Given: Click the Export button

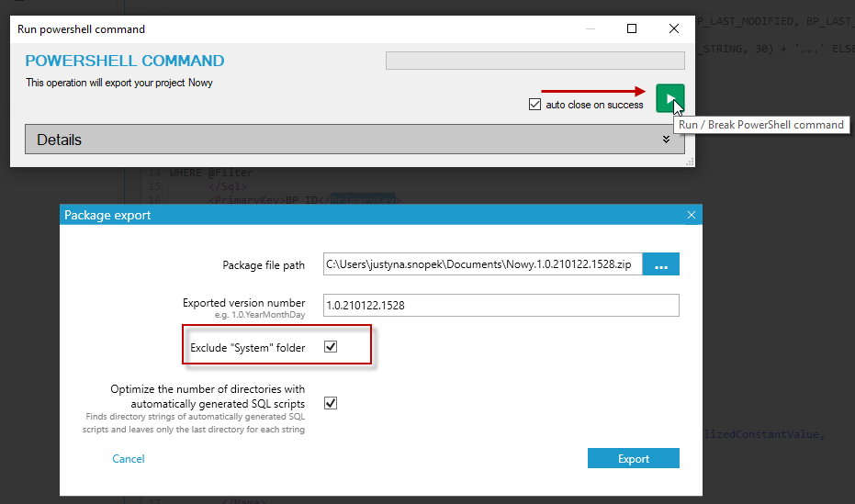Looking at the screenshot, I should click(633, 458).
